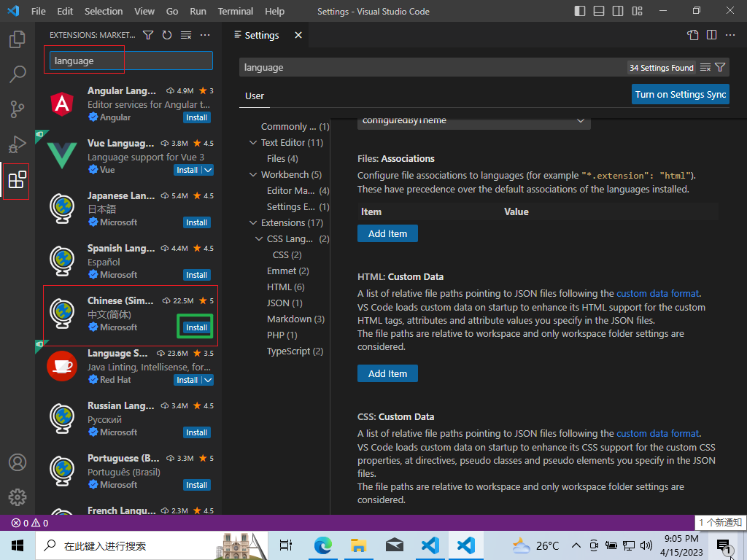747x560 pixels.
Task: Open Source Control view
Action: click(x=18, y=109)
